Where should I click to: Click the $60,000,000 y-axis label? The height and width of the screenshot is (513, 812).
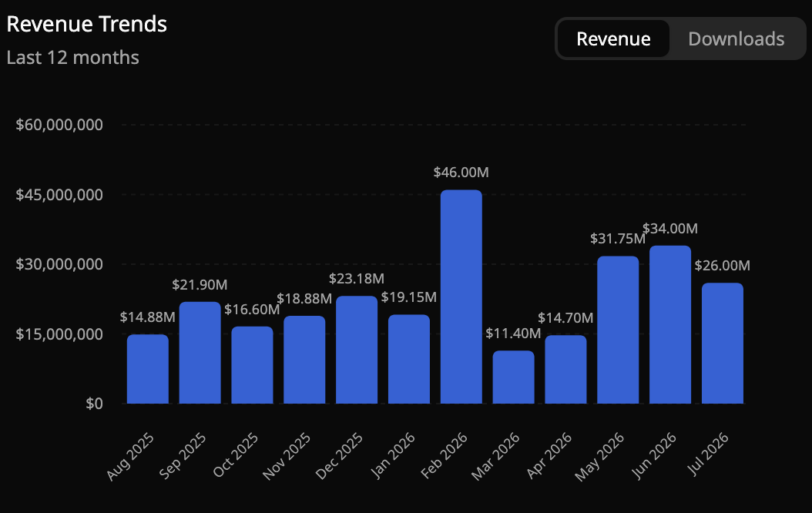(x=59, y=125)
